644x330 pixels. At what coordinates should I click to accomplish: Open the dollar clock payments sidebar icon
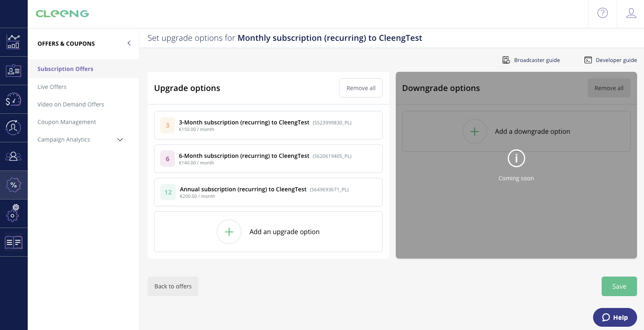tap(13, 99)
